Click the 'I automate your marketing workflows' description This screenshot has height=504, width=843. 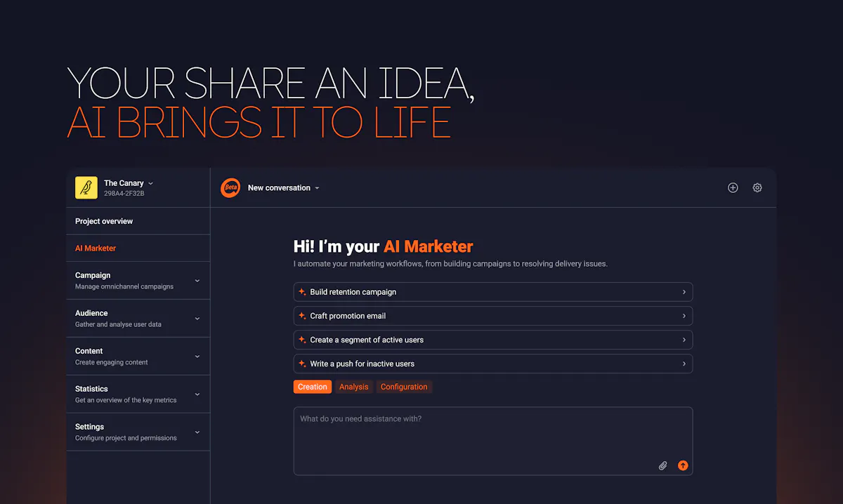point(450,264)
